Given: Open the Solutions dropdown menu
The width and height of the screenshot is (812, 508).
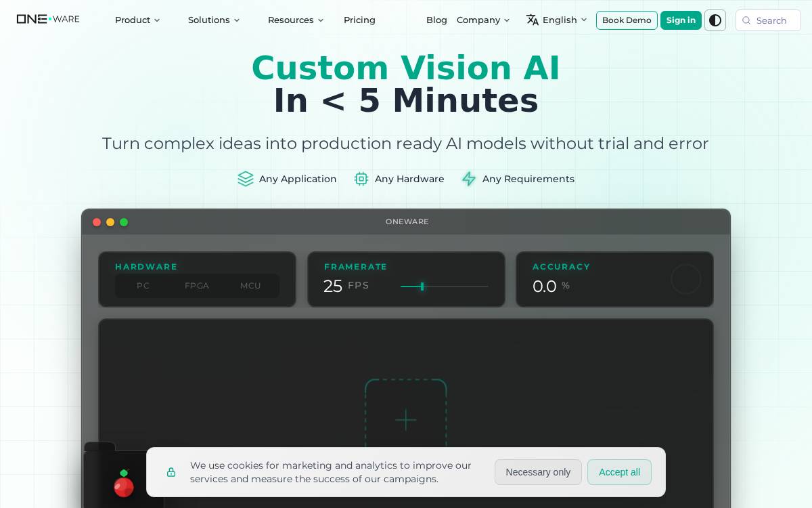Looking at the screenshot, I should point(214,20).
